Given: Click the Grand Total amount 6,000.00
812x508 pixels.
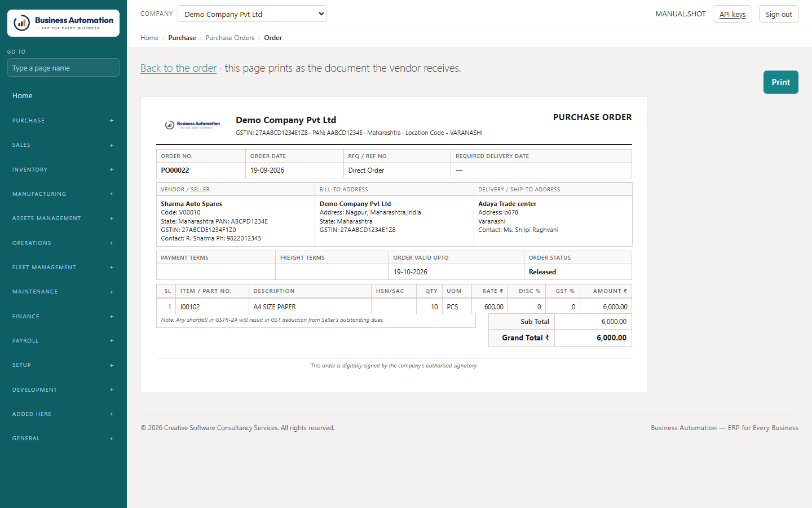Looking at the screenshot, I should click(611, 338).
